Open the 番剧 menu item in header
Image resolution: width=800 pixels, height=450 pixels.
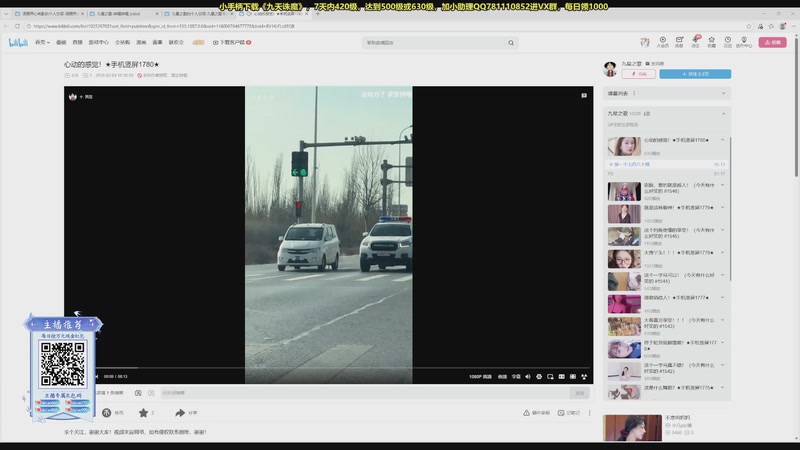(x=61, y=43)
